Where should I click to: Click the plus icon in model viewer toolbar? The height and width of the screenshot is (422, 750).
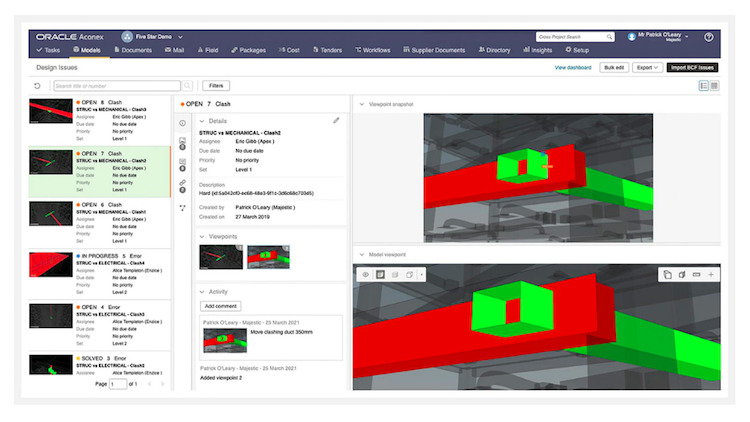[711, 274]
